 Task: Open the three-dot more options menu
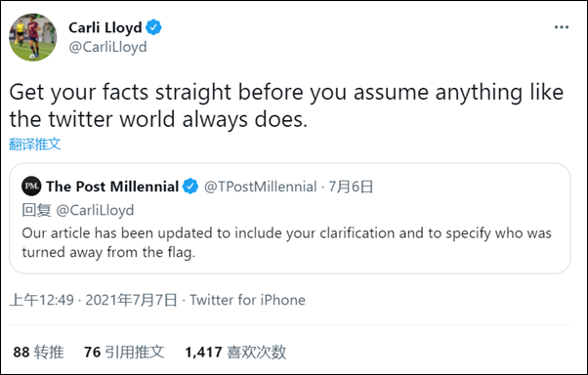(x=562, y=27)
